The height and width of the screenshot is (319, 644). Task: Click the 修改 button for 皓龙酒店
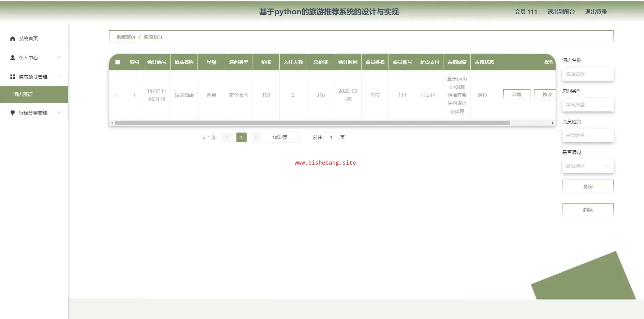pos(545,94)
